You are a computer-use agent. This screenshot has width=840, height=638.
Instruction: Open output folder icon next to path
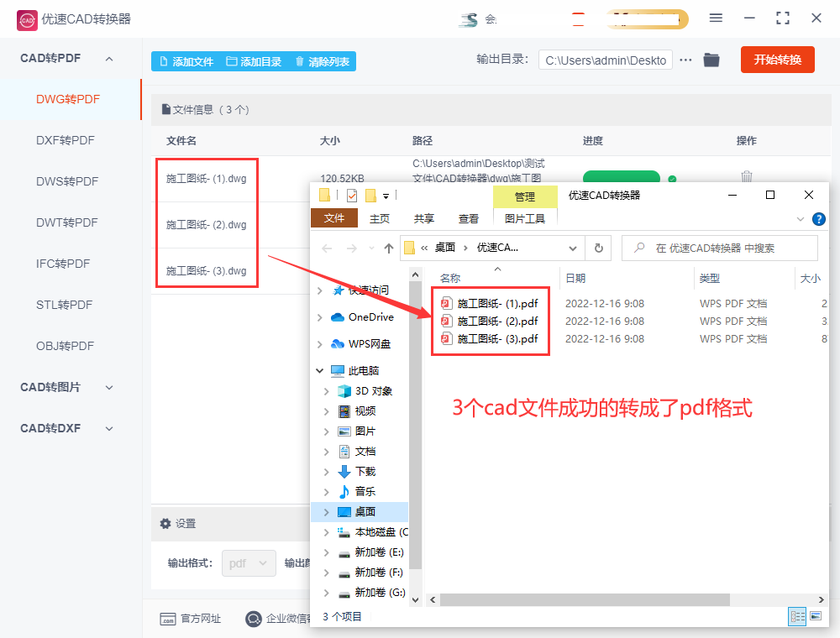tap(711, 60)
